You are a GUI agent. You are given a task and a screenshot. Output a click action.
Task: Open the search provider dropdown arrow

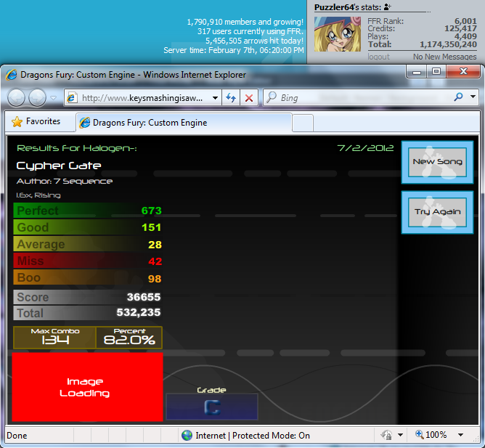coord(473,97)
